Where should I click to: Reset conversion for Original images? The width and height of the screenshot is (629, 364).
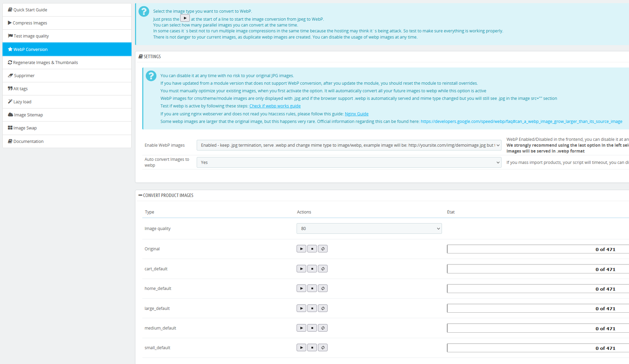323,249
